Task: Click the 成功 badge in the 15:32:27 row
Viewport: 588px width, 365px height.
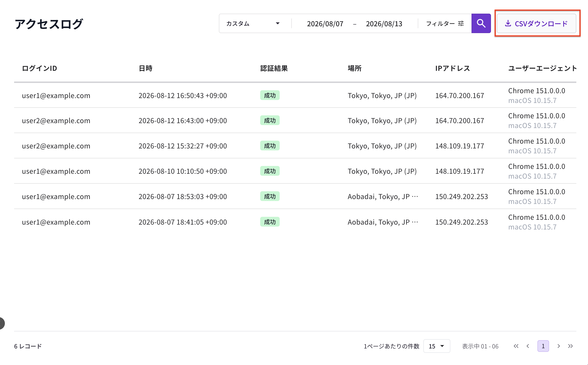Action: pos(270,146)
